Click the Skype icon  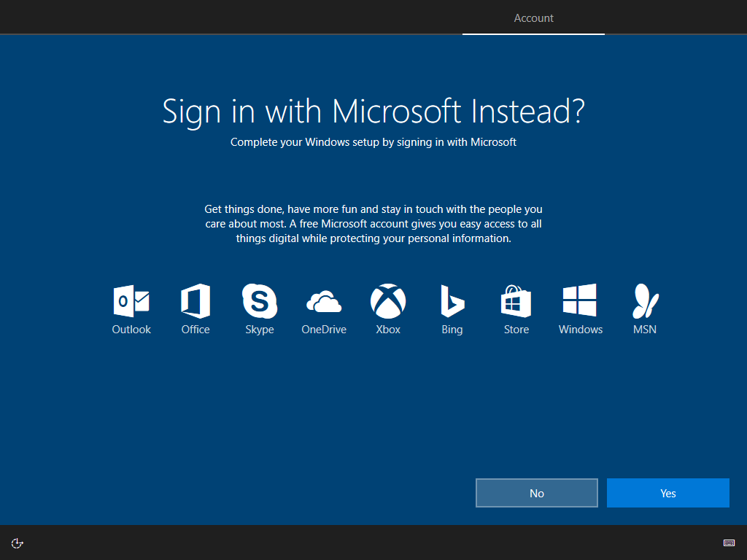260,300
